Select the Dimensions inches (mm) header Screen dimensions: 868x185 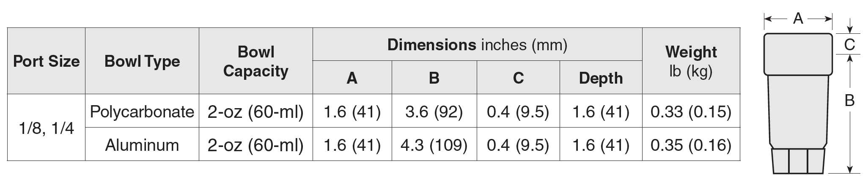[477, 45]
